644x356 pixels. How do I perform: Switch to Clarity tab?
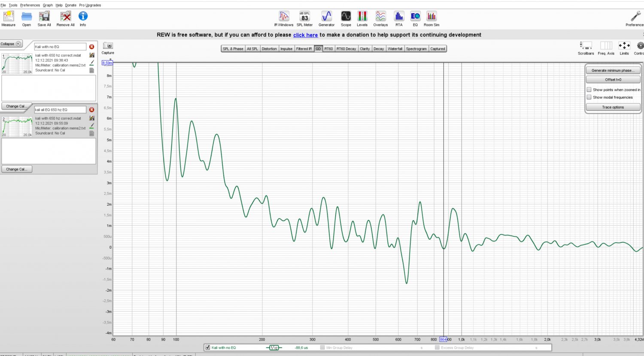tap(365, 49)
